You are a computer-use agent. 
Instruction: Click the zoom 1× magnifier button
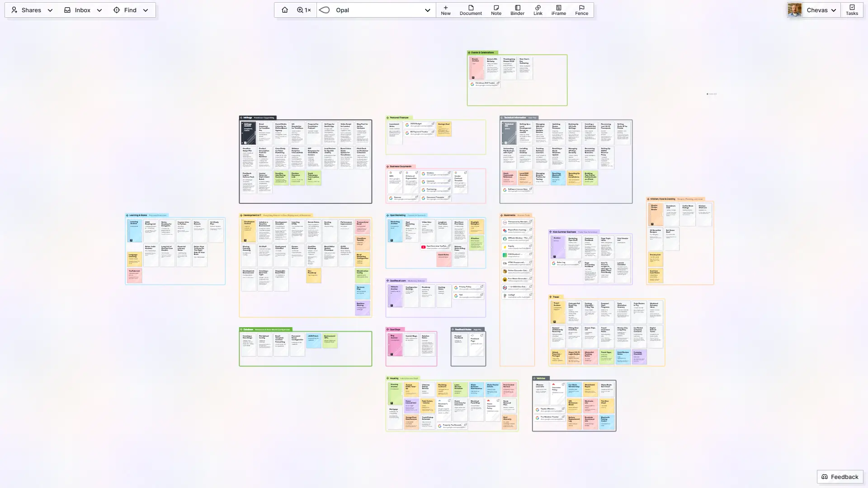click(x=304, y=10)
